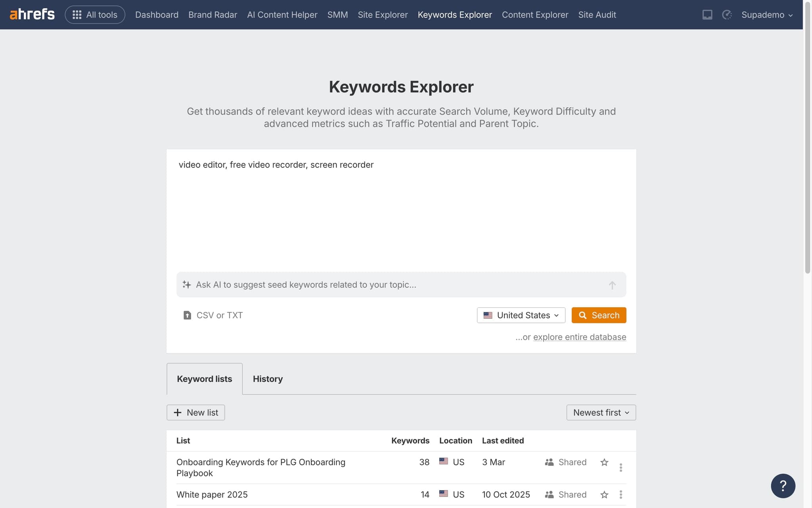The image size is (812, 508).
Task: Click the AI sparkle icon in suggestion field
Action: (x=186, y=284)
